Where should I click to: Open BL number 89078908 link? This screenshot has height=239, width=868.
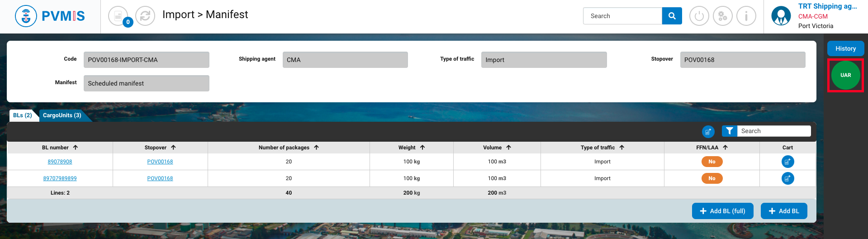[x=60, y=162]
